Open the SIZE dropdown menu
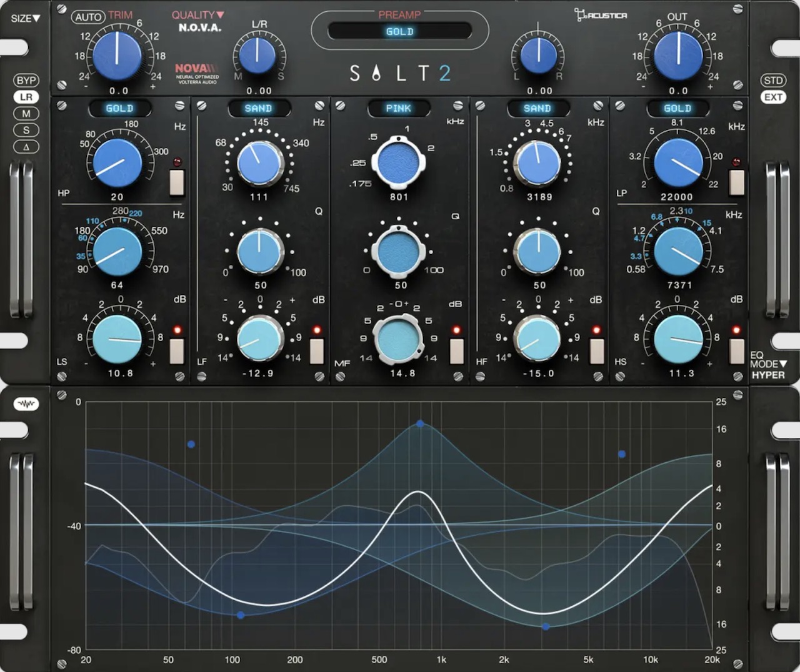Image resolution: width=800 pixels, height=672 pixels. click(x=25, y=18)
